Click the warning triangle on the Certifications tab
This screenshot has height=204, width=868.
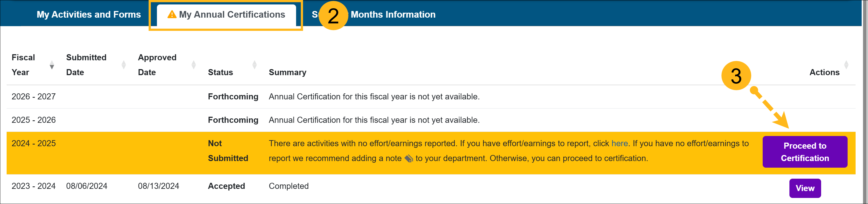172,15
